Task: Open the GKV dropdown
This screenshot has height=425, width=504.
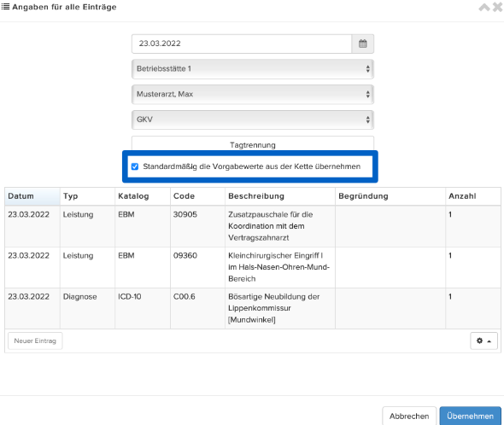Action: tap(253, 119)
